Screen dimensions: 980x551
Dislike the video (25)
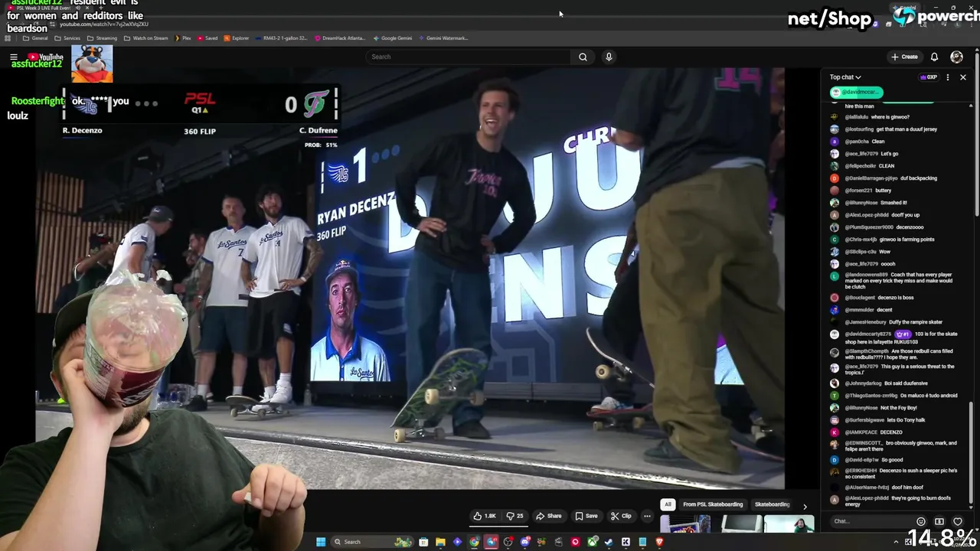514,516
